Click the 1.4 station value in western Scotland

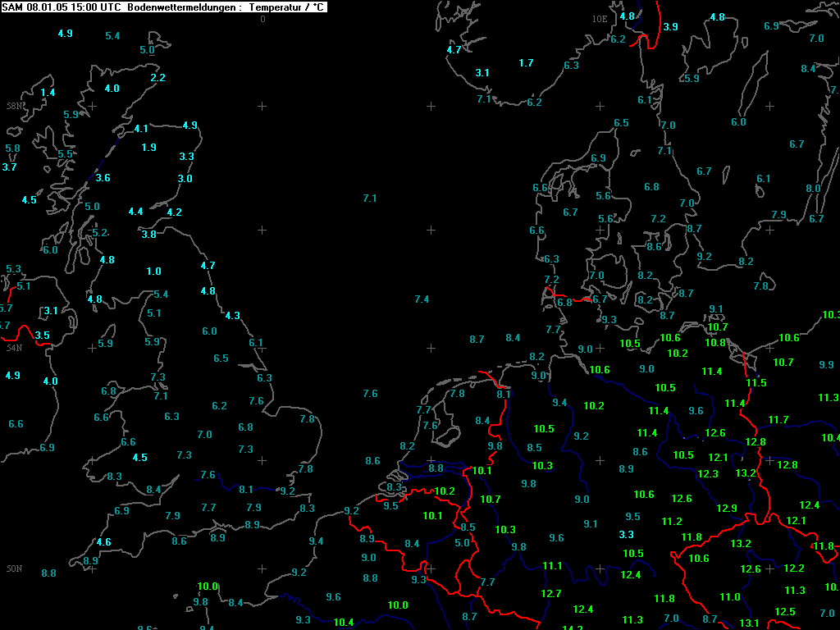(x=48, y=92)
